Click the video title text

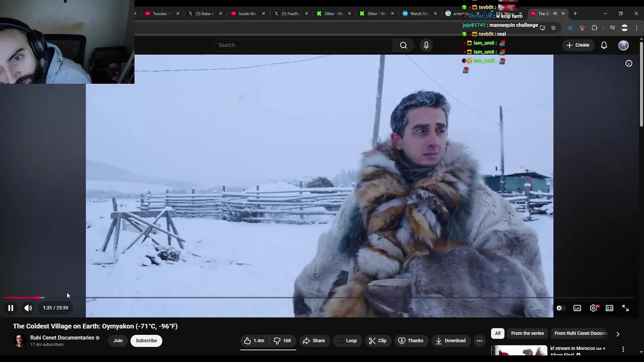click(x=95, y=326)
